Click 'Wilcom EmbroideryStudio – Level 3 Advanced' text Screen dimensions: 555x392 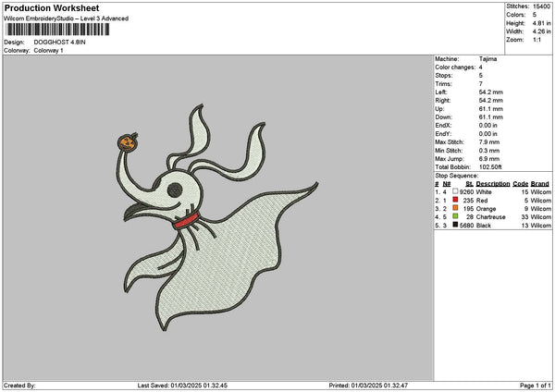[x=67, y=18]
